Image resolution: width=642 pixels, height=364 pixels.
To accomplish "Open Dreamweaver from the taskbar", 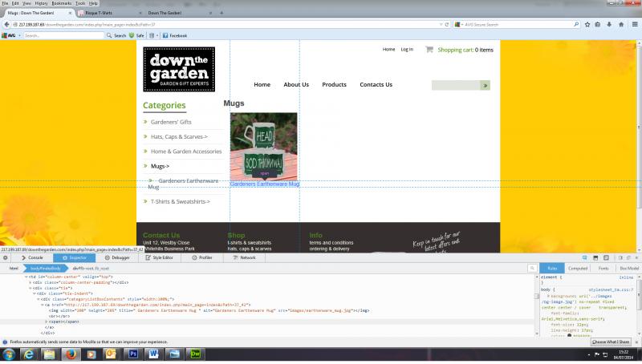I will click(195, 354).
